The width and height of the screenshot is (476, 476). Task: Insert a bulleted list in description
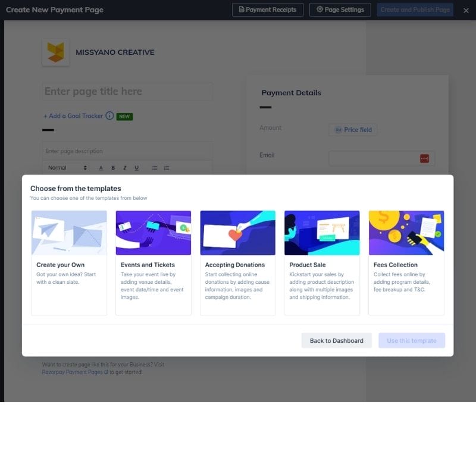point(155,168)
